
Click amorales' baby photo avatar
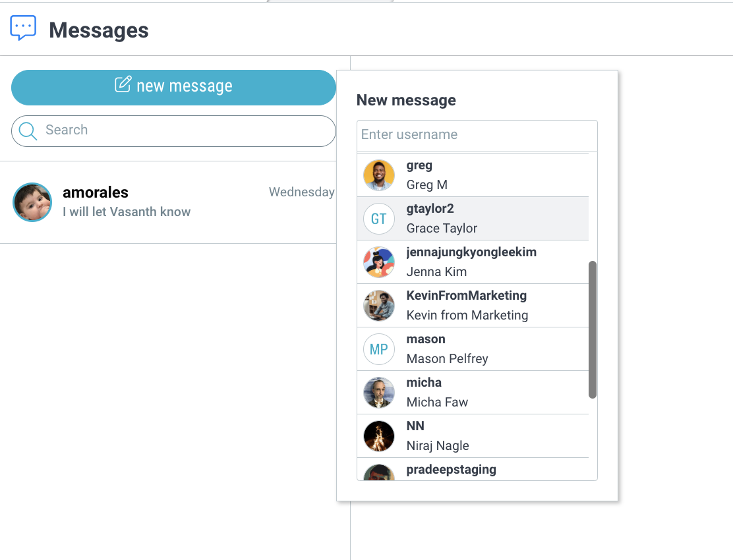(x=32, y=202)
